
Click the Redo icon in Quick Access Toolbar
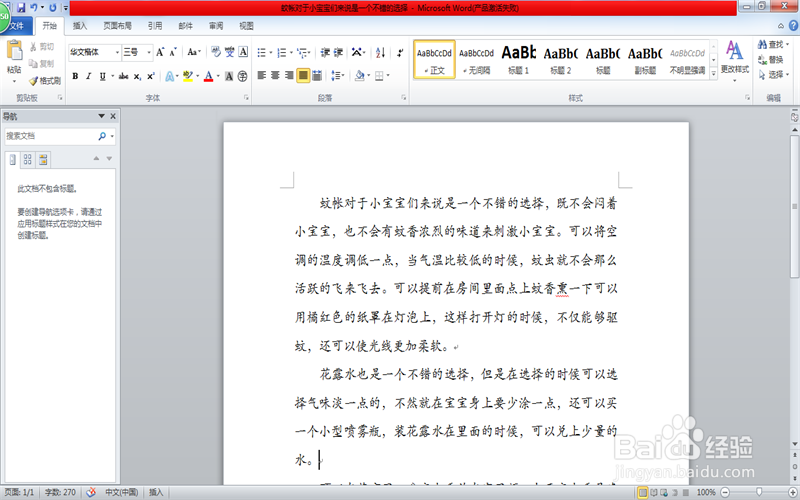(53, 8)
